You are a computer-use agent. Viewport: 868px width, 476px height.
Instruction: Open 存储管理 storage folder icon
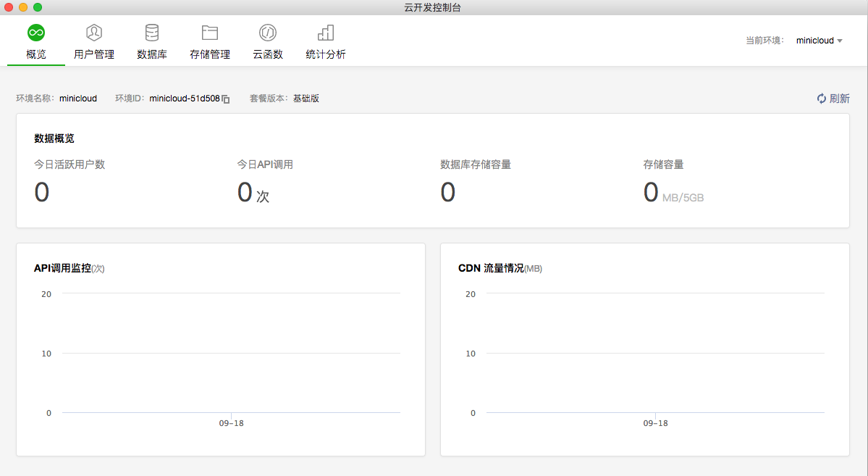click(x=210, y=33)
